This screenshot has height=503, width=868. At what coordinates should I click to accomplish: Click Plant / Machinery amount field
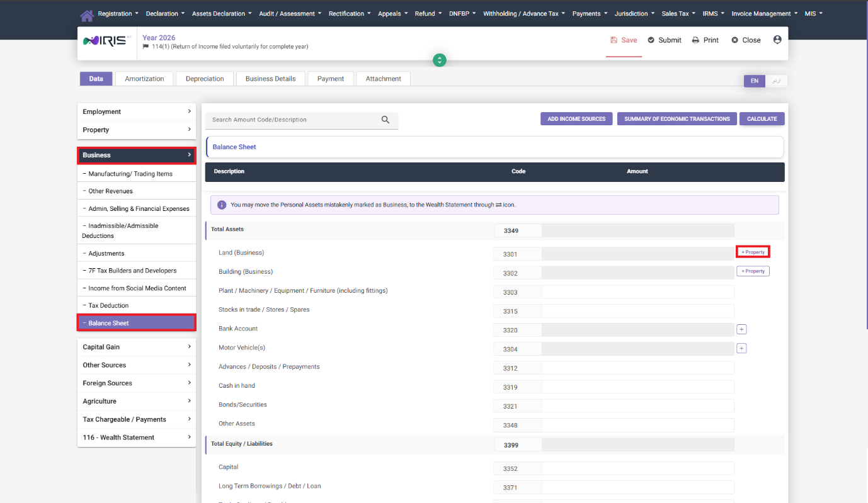coord(637,292)
